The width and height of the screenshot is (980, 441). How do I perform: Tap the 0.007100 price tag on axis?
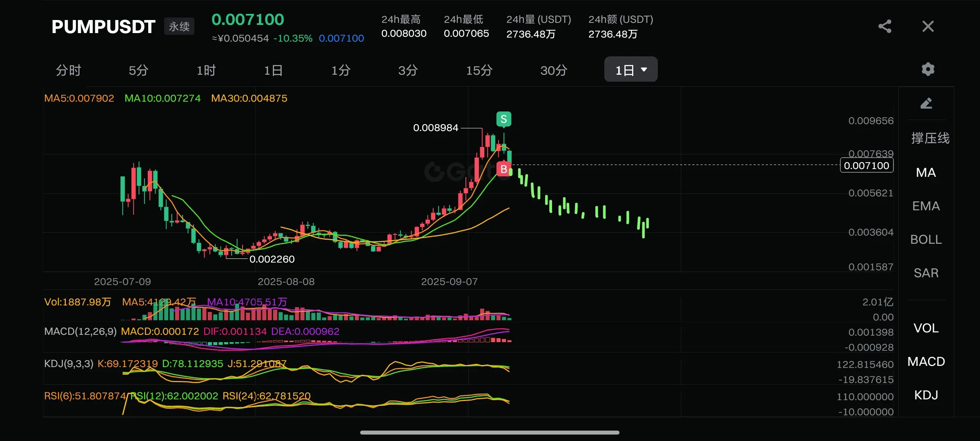tap(866, 165)
